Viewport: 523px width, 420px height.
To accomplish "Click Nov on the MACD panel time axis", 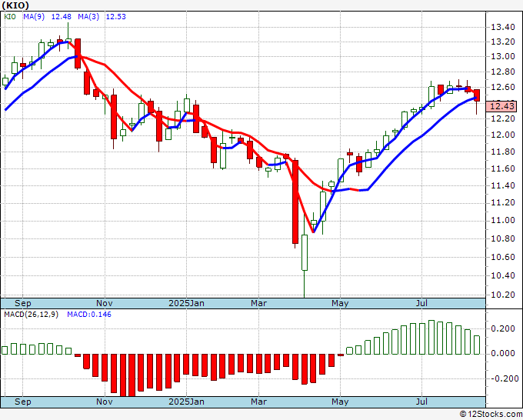I will (105, 402).
